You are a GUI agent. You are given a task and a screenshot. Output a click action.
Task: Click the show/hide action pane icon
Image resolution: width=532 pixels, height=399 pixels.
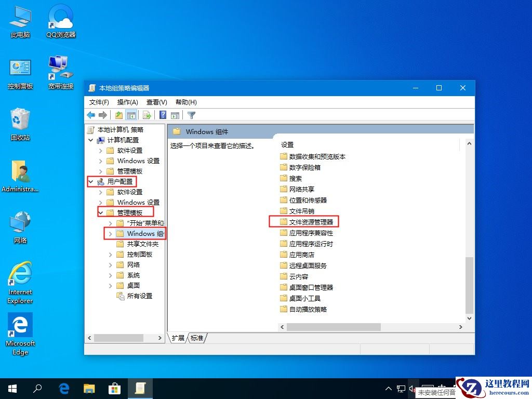pyautogui.click(x=176, y=115)
